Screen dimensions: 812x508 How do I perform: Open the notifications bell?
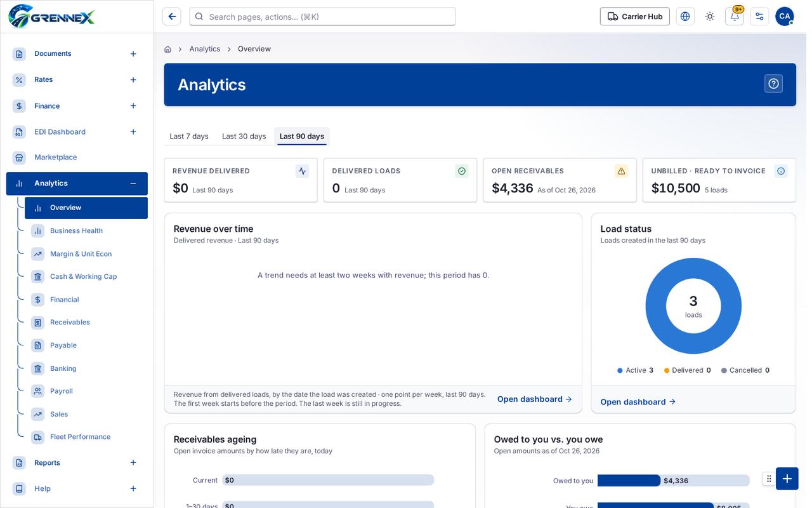(735, 17)
